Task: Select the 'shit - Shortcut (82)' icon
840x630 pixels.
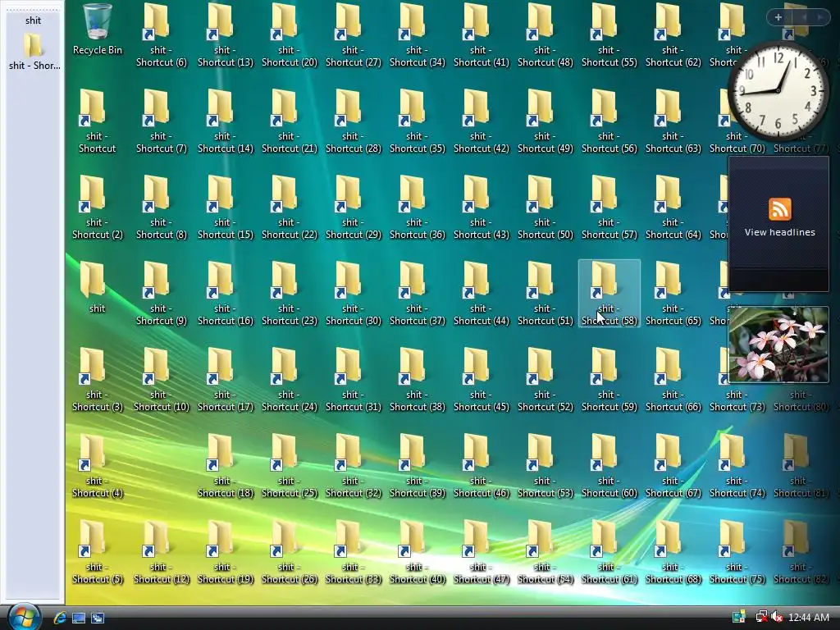Action: click(801, 552)
